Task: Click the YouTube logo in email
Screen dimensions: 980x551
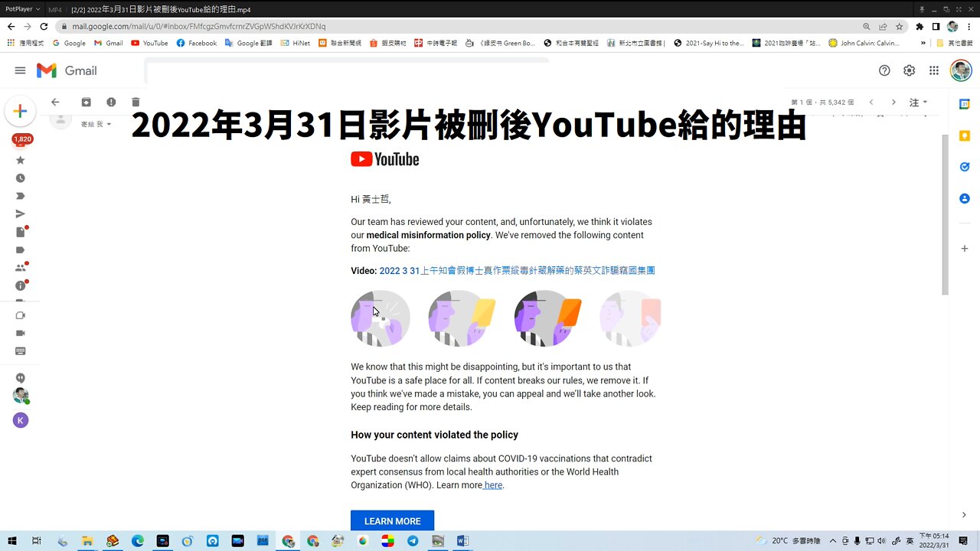Action: pos(384,159)
